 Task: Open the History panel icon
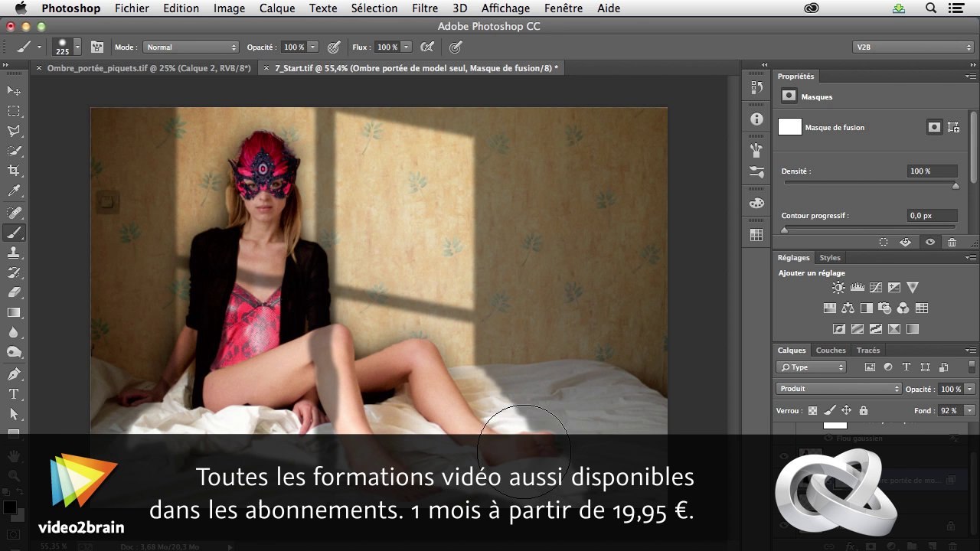pyautogui.click(x=756, y=88)
